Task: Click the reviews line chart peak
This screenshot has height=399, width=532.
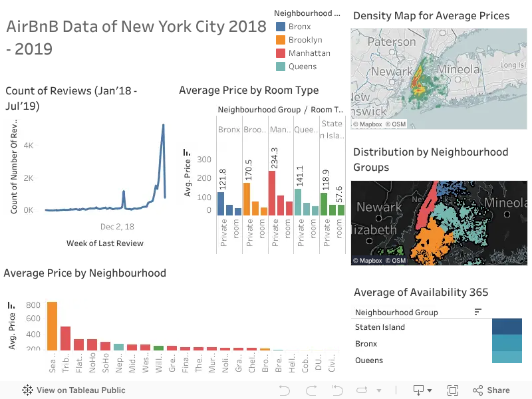Action: pyautogui.click(x=163, y=125)
